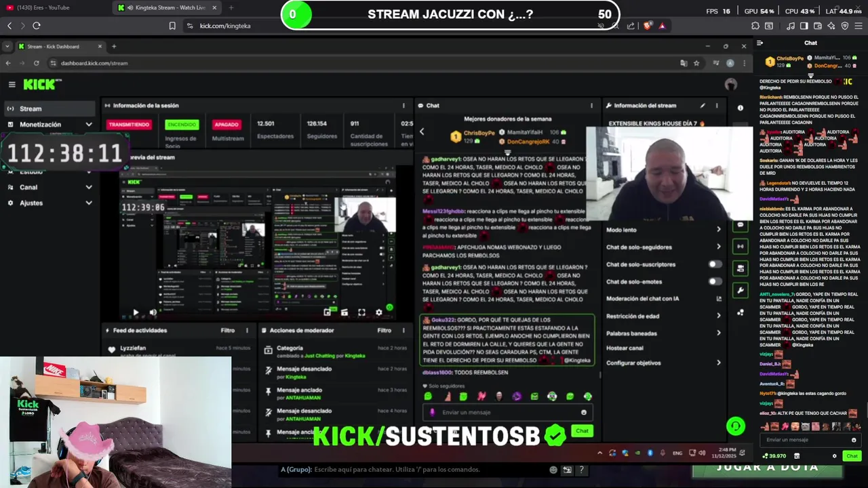This screenshot has width=868, height=488.
Task: Select Stream in the dashboard sidebar
Action: coord(49,108)
